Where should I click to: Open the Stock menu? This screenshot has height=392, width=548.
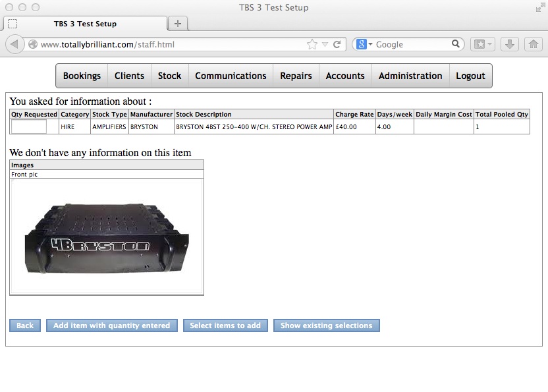[x=169, y=76]
